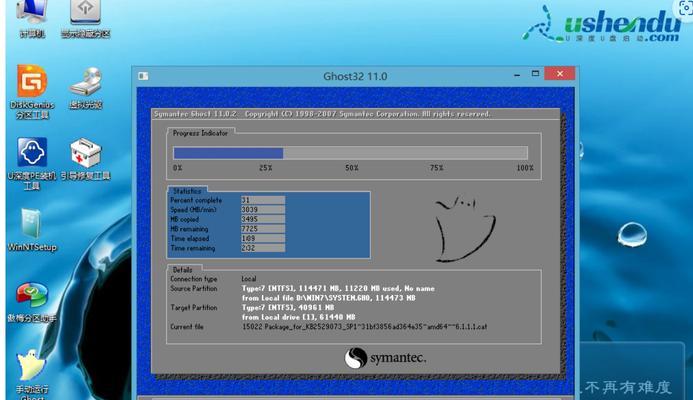Click the 50% progress mark label
This screenshot has height=400, width=693.
352,168
